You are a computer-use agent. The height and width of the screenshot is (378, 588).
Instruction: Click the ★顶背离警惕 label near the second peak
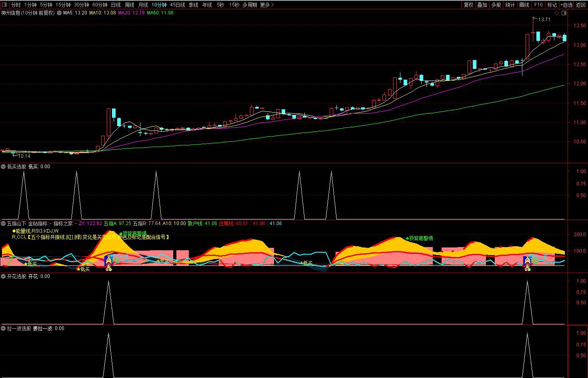point(419,238)
